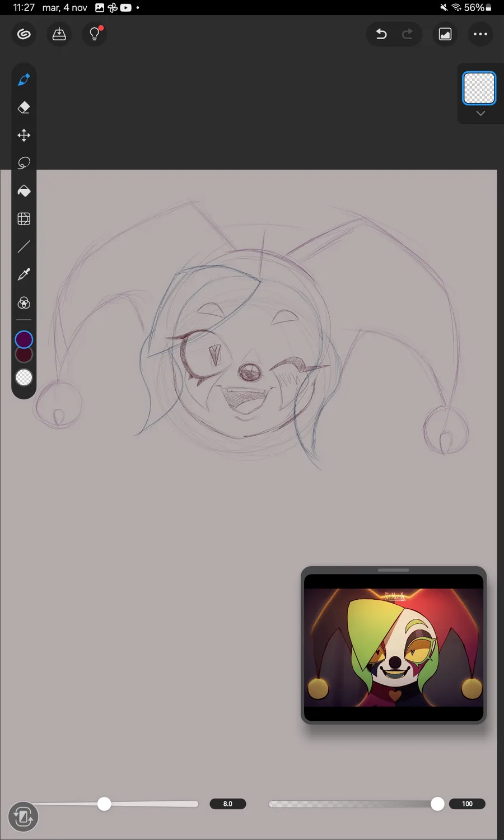Select the Lasso selection tool
The height and width of the screenshot is (840, 504).
[24, 163]
